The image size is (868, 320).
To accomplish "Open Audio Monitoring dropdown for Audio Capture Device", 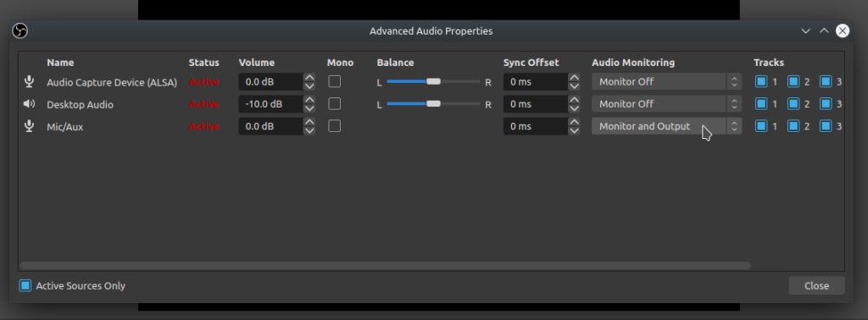I will click(666, 82).
